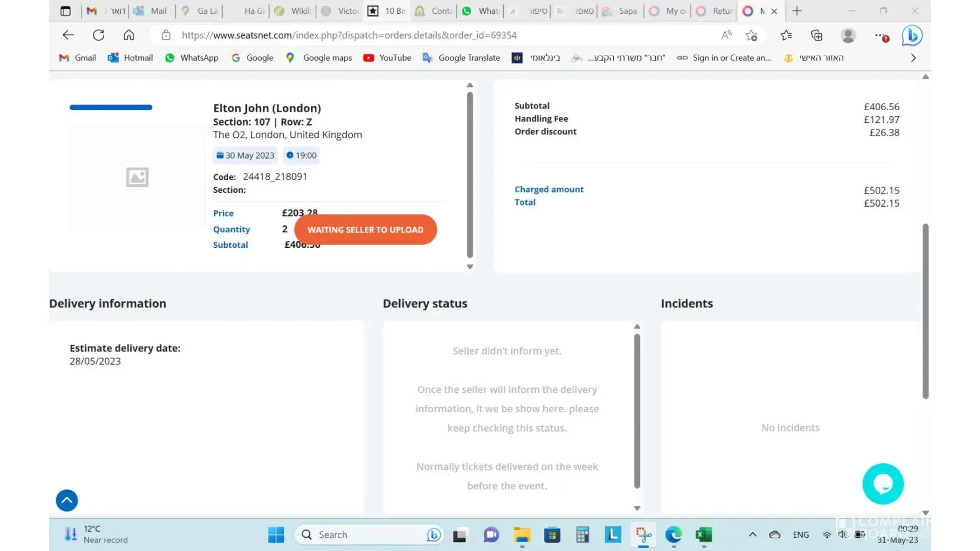The width and height of the screenshot is (980, 551).
Task: Open a new browser tab
Action: [797, 11]
